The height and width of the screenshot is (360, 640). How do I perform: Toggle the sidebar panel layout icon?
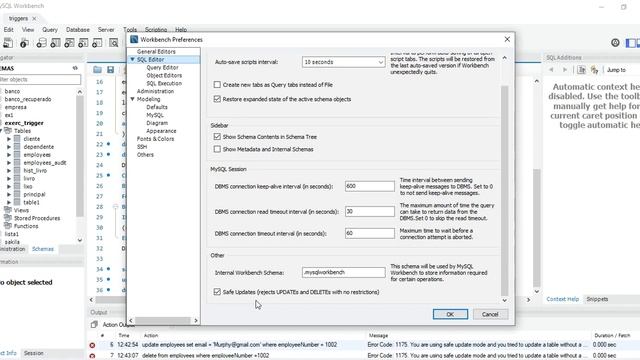631,42
